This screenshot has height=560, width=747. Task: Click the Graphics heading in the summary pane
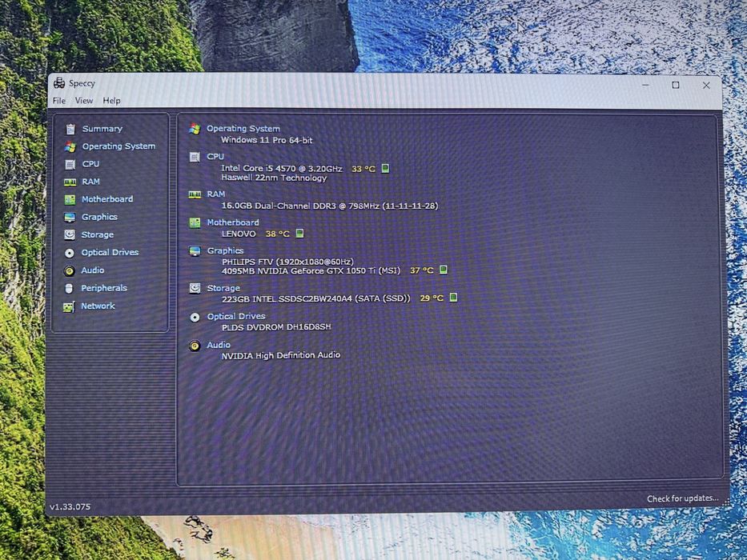pyautogui.click(x=225, y=250)
